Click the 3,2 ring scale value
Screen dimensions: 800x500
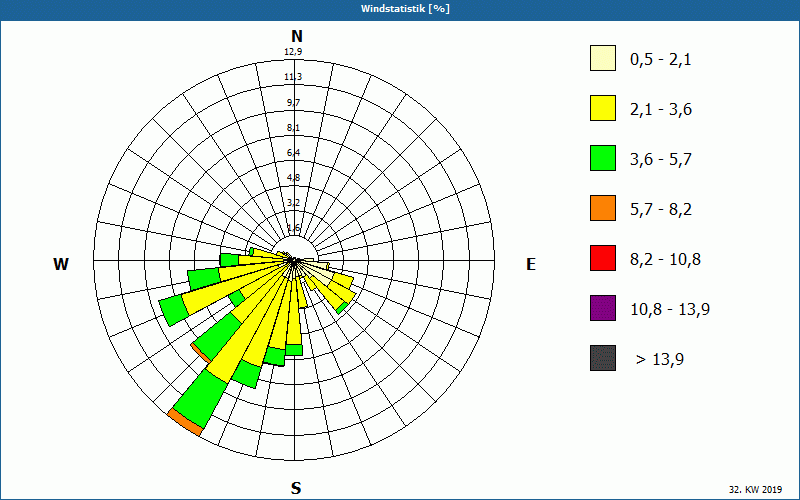(293, 203)
